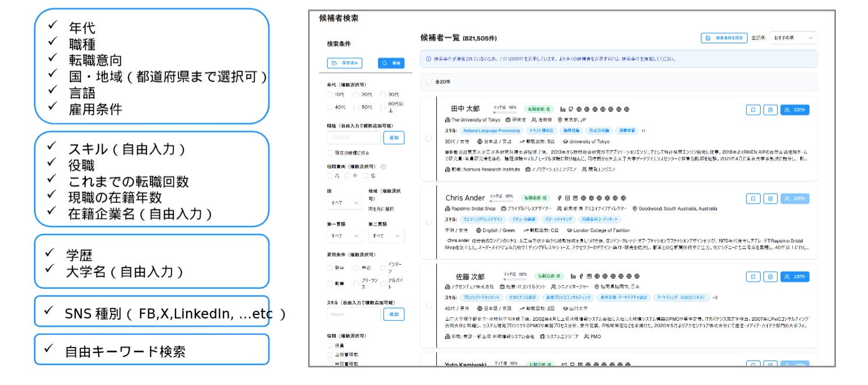Open candidate name Chris Ander

465,198
